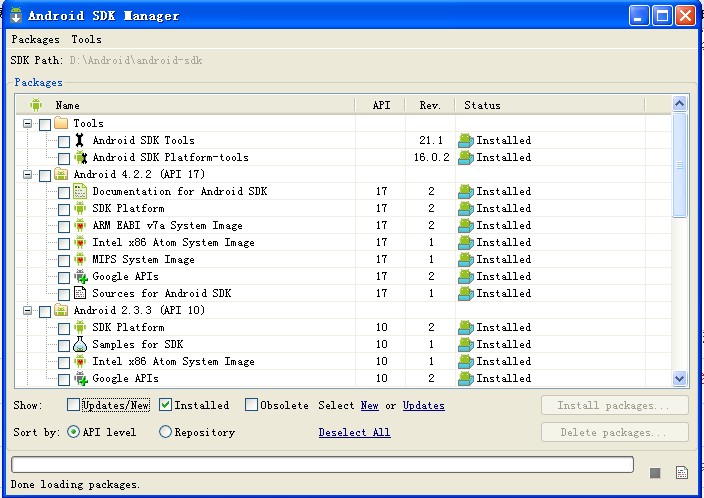704x498 pixels.
Task: Select the Repository sort radio button
Action: [165, 432]
